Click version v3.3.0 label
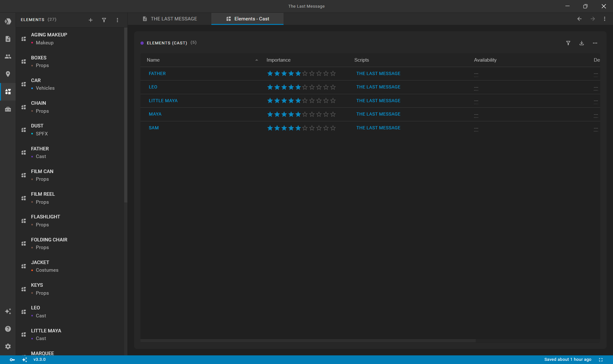The width and height of the screenshot is (613, 364). click(x=40, y=360)
